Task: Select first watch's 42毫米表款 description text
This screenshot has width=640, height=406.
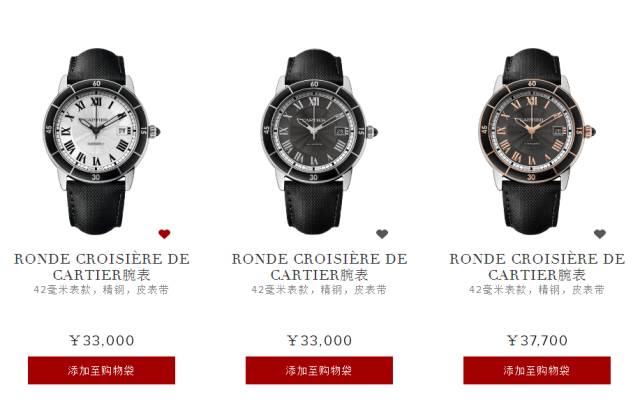Action: tap(101, 290)
